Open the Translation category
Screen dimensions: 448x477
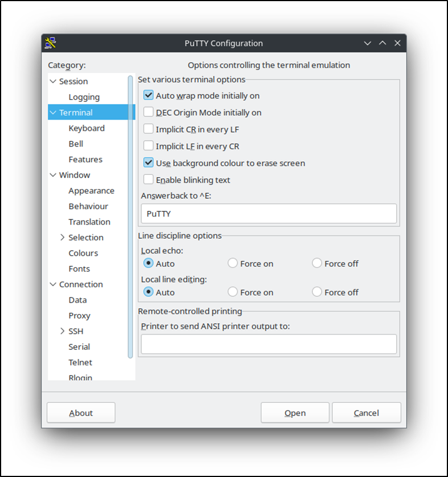tap(89, 222)
